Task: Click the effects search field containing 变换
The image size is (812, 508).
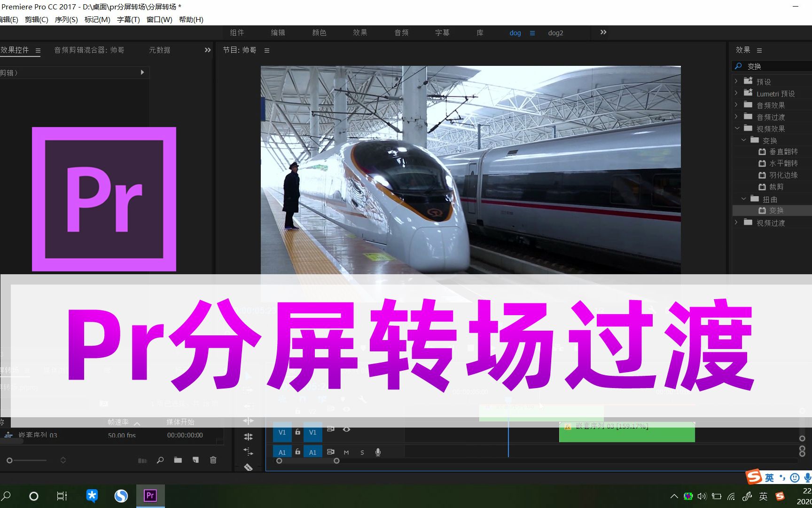Action: [773, 66]
